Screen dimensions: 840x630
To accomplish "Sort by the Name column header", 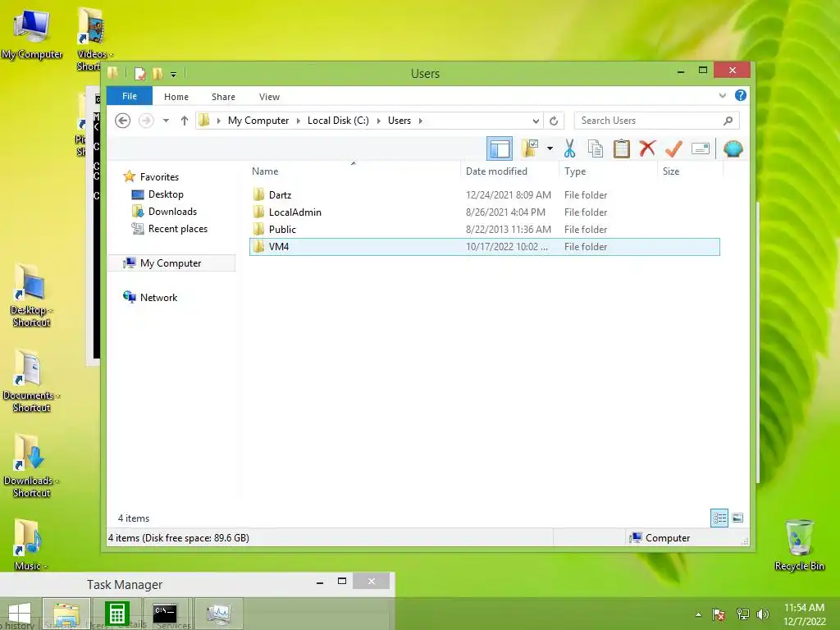I will (354, 171).
